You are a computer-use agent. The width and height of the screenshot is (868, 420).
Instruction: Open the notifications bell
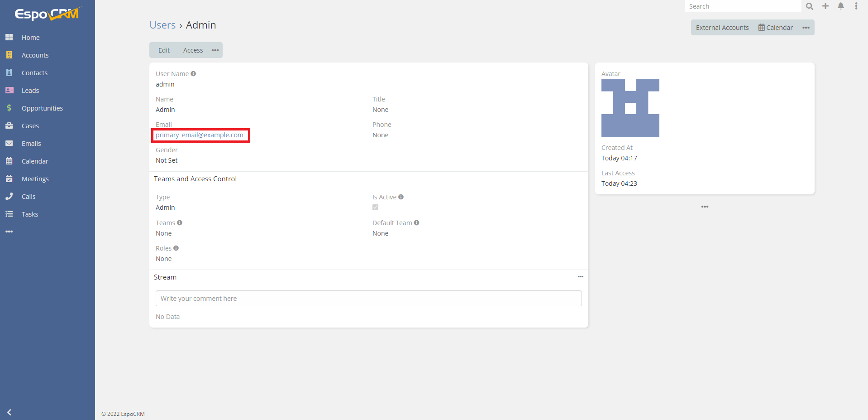coord(840,6)
